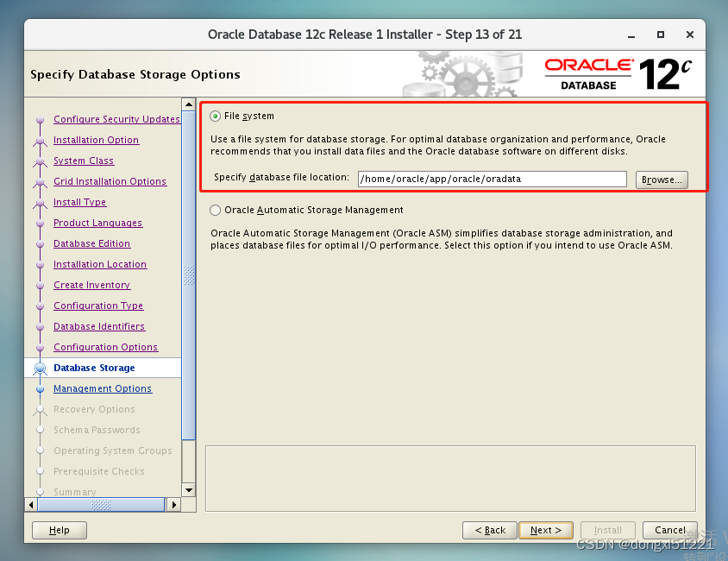Open the "Installation Option" step
728x561 pixels.
tap(96, 140)
